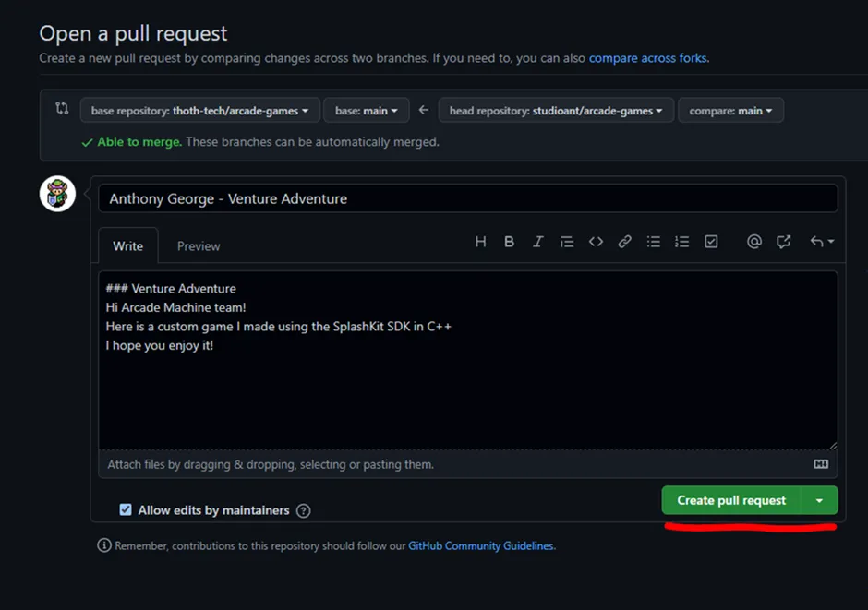The height and width of the screenshot is (610, 868).
Task: Open the compare: main branch dropdown
Action: [730, 111]
